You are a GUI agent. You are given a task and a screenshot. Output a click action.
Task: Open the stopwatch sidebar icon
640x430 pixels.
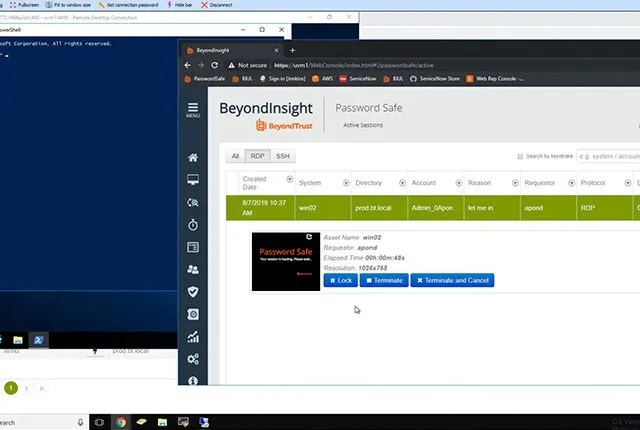193,225
